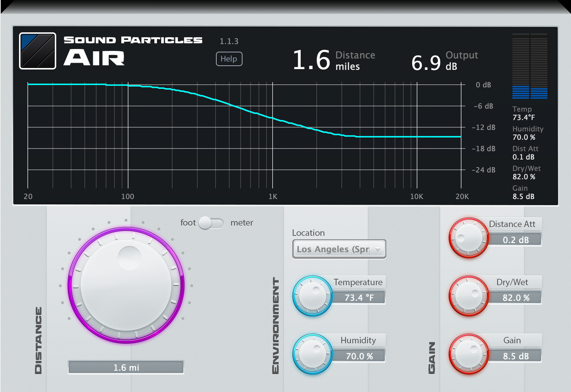This screenshot has width=571, height=392.
Task: Turn the Distance Att knob
Action: pos(469,237)
